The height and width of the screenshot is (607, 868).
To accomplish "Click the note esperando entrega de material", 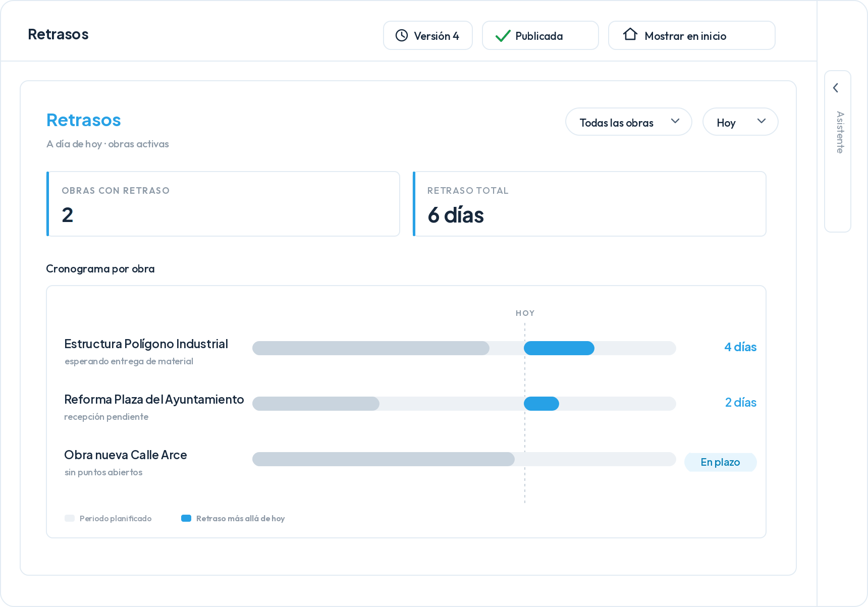I will [x=129, y=361].
